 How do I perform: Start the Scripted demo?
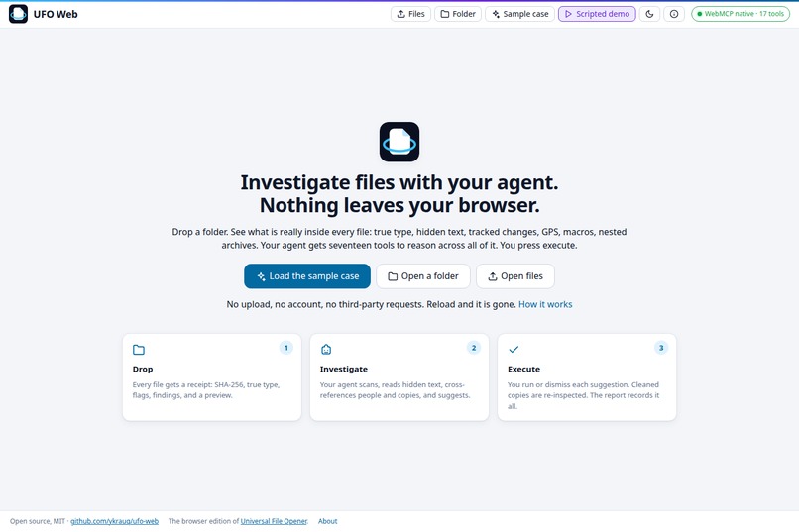pyautogui.click(x=597, y=14)
